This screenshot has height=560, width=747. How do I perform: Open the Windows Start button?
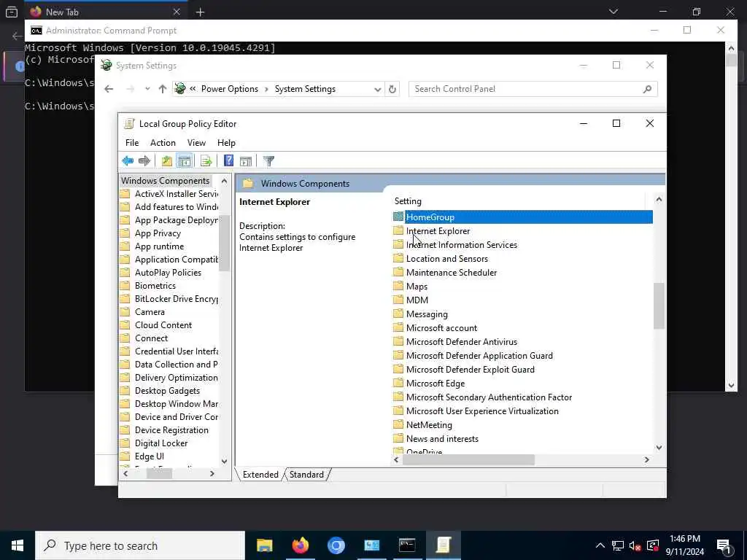18,545
